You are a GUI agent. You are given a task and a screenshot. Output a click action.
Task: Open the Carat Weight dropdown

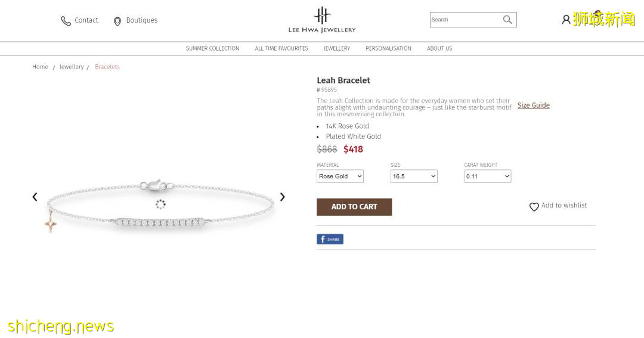[x=487, y=176]
